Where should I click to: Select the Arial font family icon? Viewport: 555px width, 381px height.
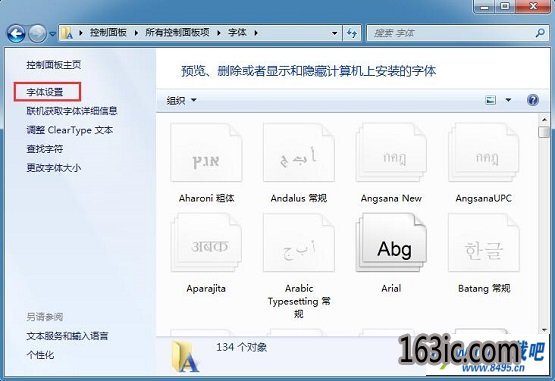coord(391,243)
